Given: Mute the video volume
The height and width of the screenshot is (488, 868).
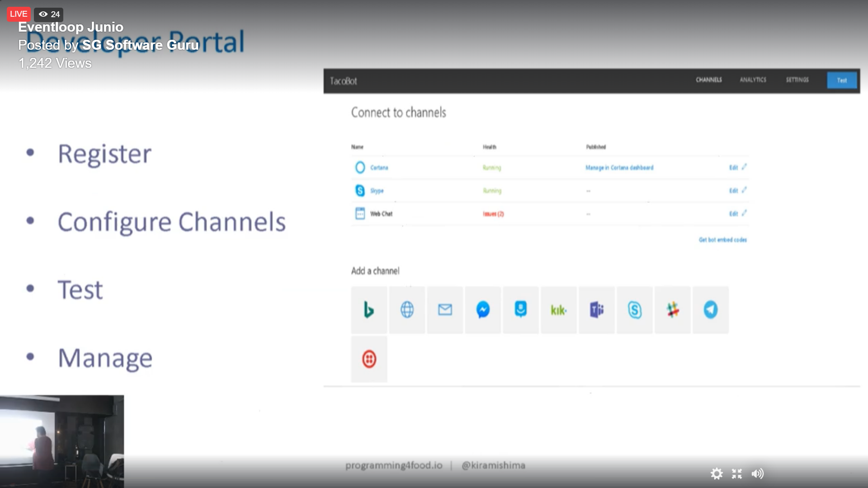Looking at the screenshot, I should point(758,474).
